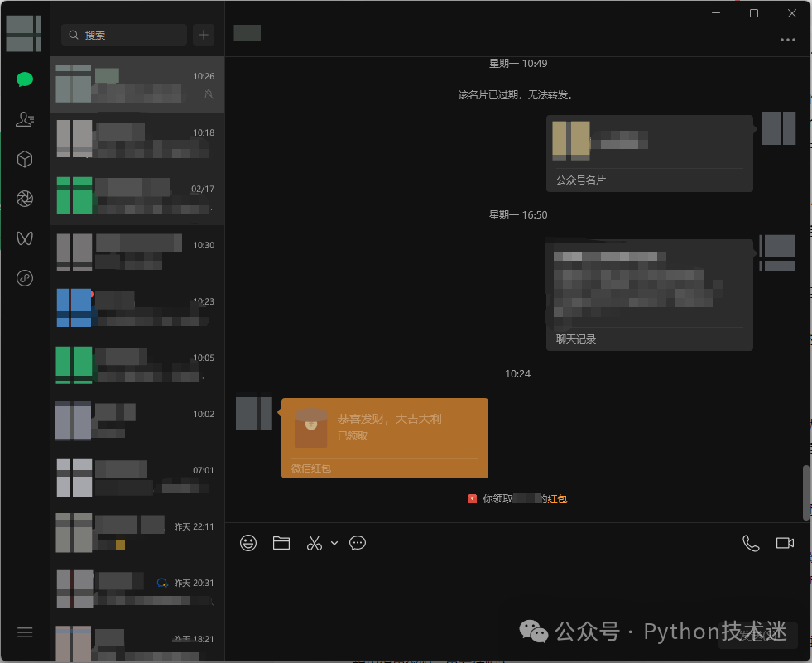This screenshot has width=812, height=663.
Task: Select the conversation timed 10:18
Action: click(x=137, y=141)
